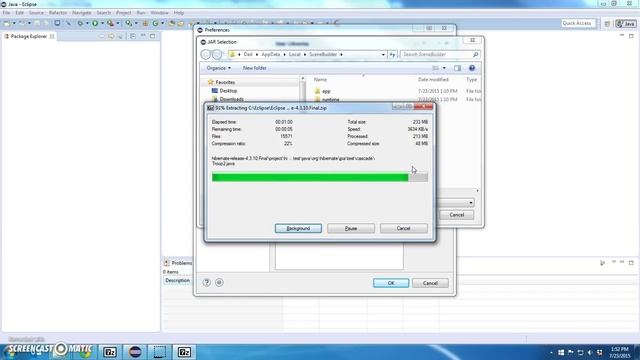Open the Navigate menu in Eclipse
This screenshot has width=640, height=360.
click(x=82, y=13)
